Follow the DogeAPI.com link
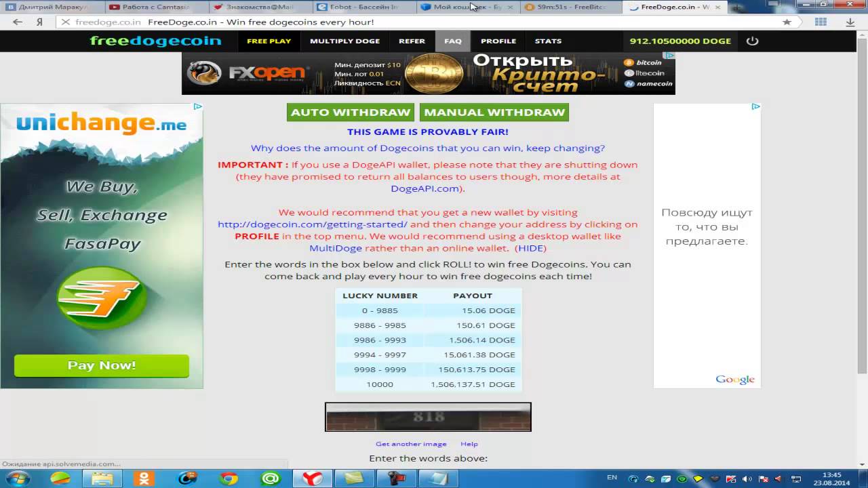 coord(425,188)
